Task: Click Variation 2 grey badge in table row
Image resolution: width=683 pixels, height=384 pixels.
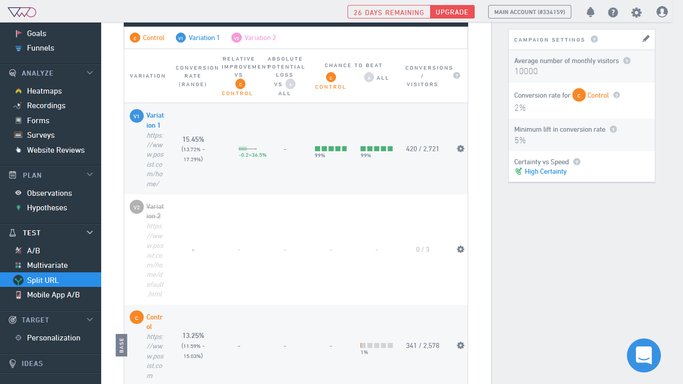Action: tap(136, 206)
